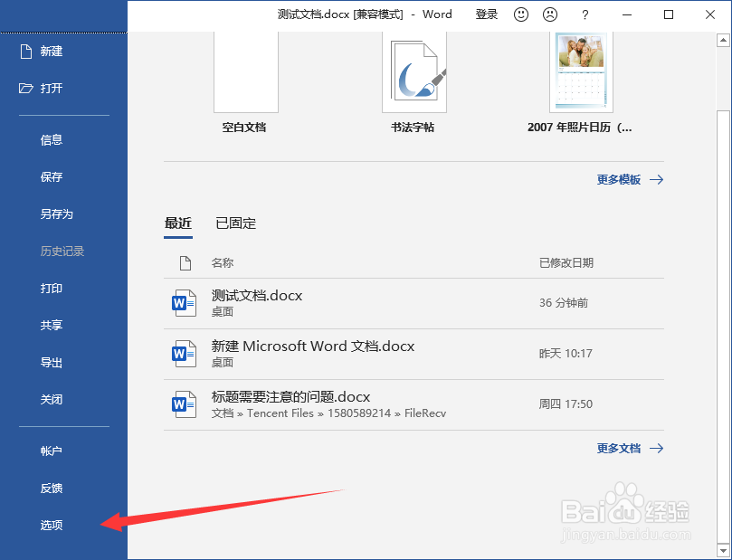Click the 36 分钟前 modified time
The image size is (732, 560).
pyautogui.click(x=564, y=303)
